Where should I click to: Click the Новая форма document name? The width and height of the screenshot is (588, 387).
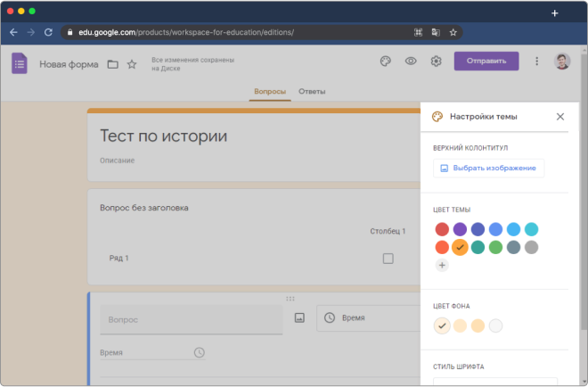(x=69, y=64)
